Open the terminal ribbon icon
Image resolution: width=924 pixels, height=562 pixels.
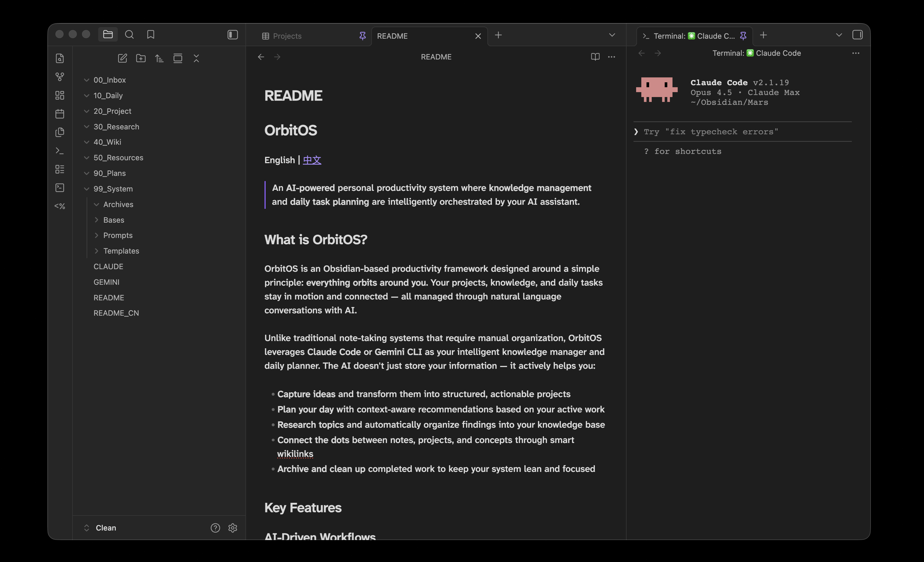coord(59,151)
